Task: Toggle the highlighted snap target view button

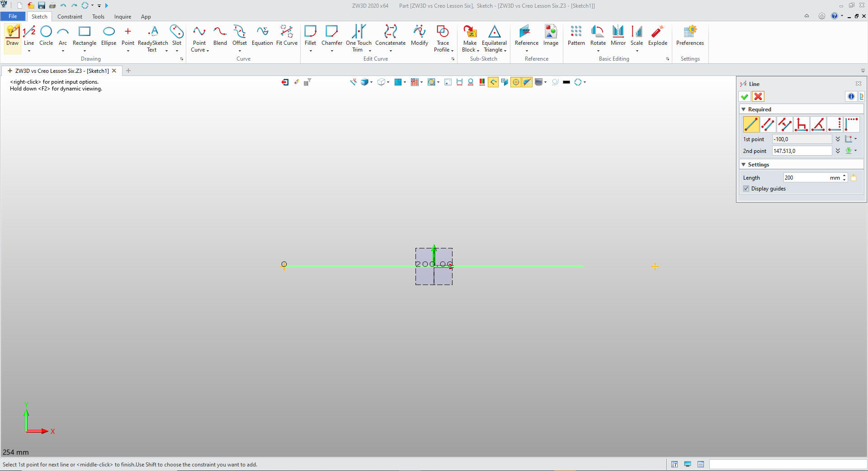Action: (516, 82)
